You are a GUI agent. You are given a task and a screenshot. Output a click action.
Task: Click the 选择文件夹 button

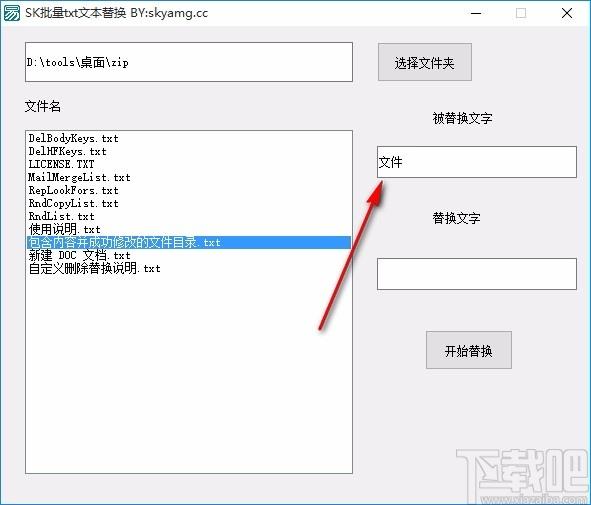tap(425, 62)
